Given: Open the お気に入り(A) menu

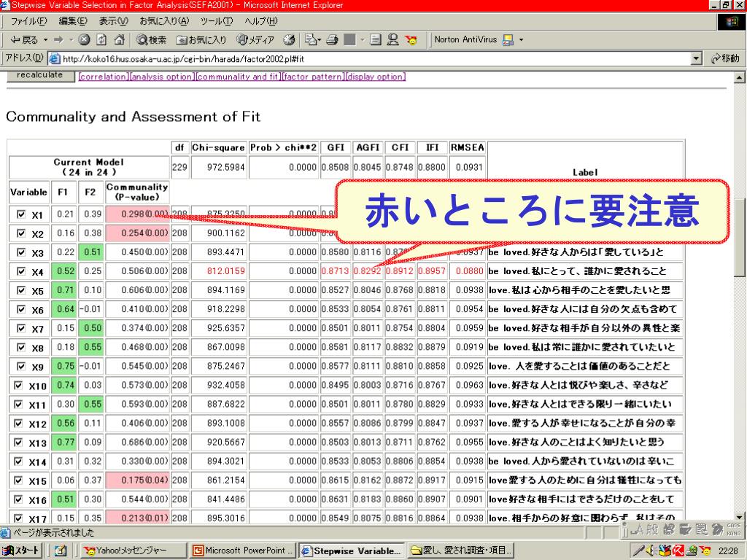Looking at the screenshot, I should [164, 21].
